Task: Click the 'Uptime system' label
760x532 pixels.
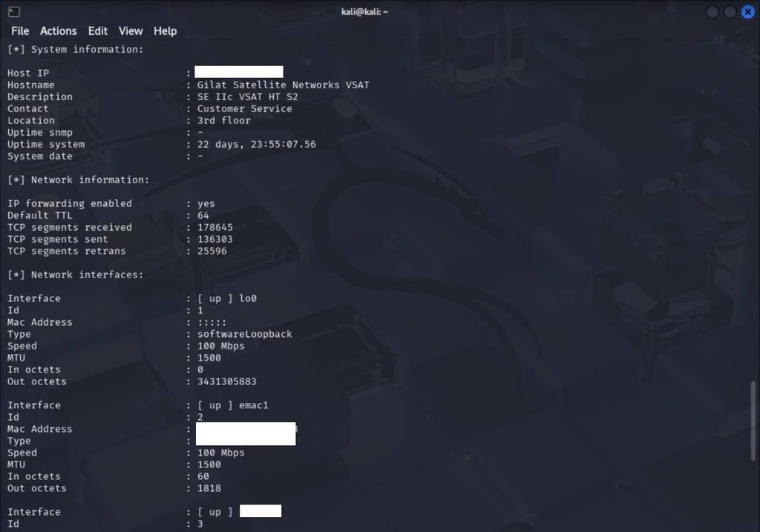Action: (45, 145)
